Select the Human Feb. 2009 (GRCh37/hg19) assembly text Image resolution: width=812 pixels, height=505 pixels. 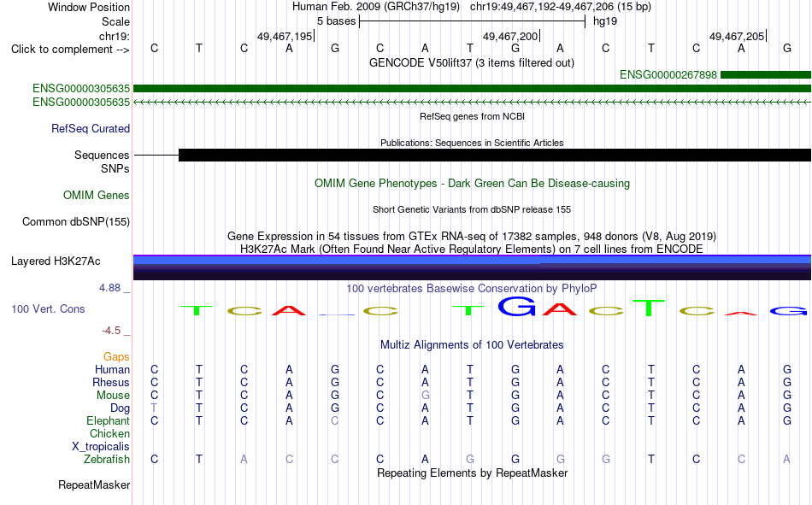376,7
